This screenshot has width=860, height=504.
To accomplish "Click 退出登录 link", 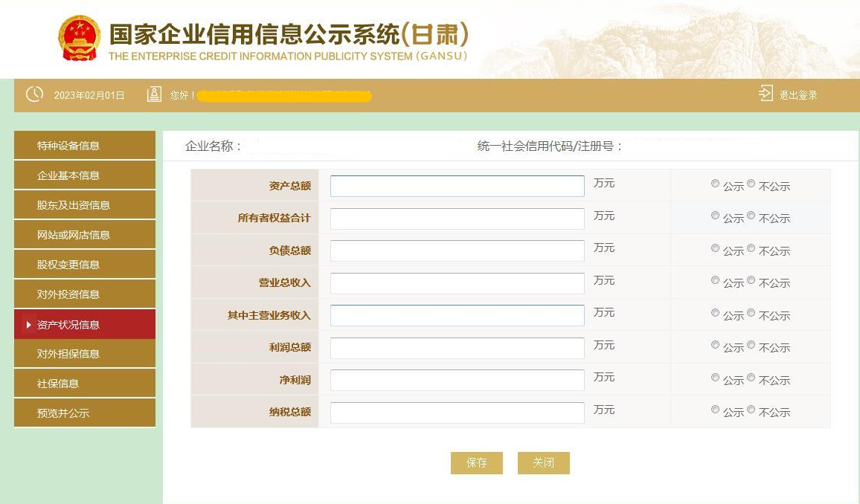I will point(798,94).
